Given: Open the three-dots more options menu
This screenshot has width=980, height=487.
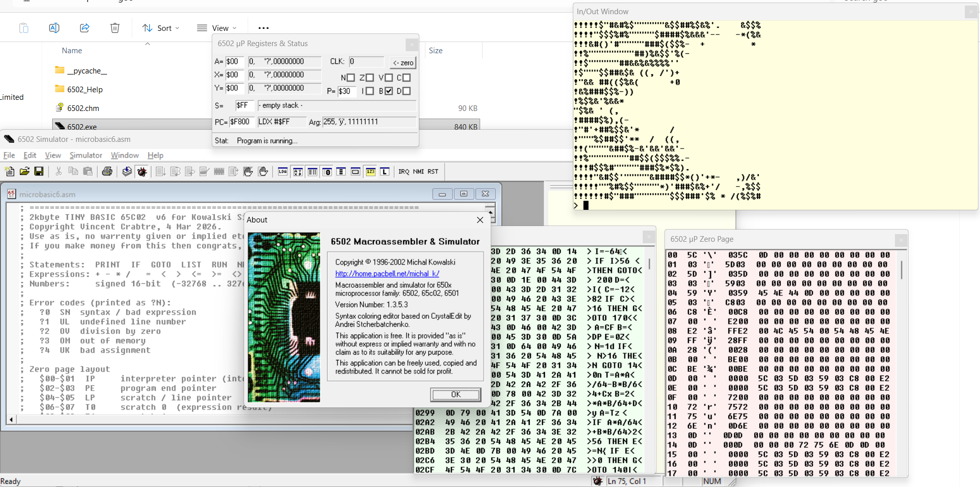Looking at the screenshot, I should coord(263,28).
